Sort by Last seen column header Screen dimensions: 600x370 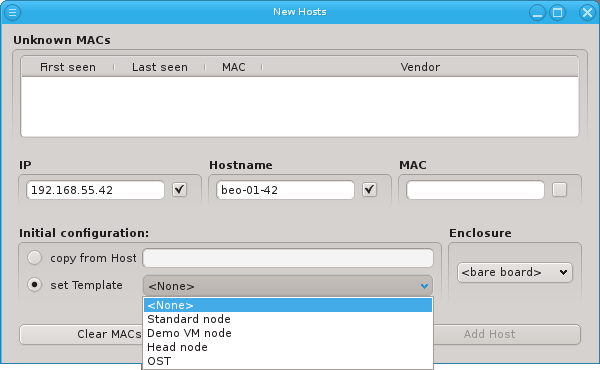pos(160,67)
